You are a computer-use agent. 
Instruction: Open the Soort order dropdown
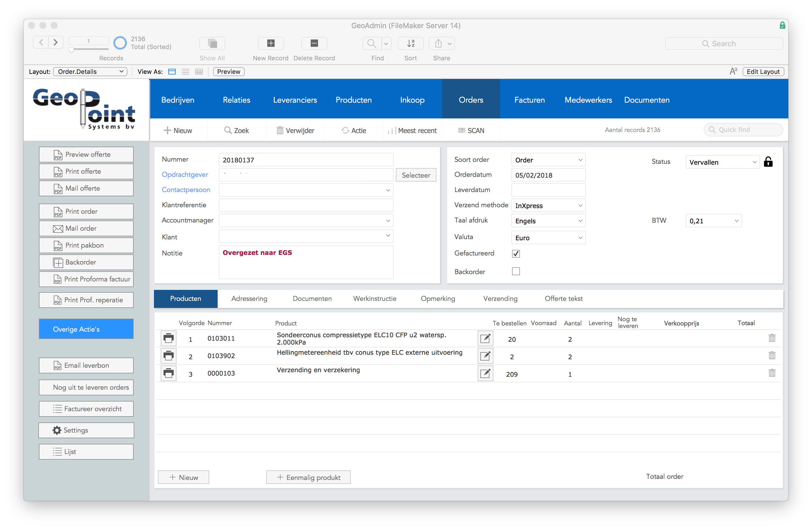point(548,160)
